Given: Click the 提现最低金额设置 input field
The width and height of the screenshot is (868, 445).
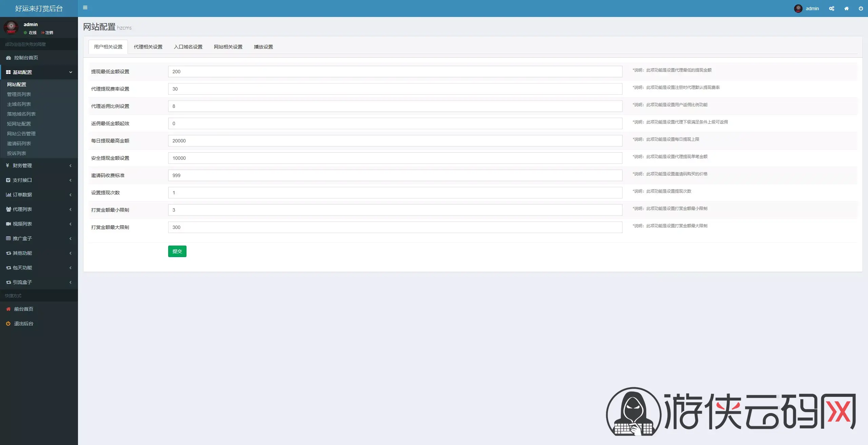Looking at the screenshot, I should [395, 72].
